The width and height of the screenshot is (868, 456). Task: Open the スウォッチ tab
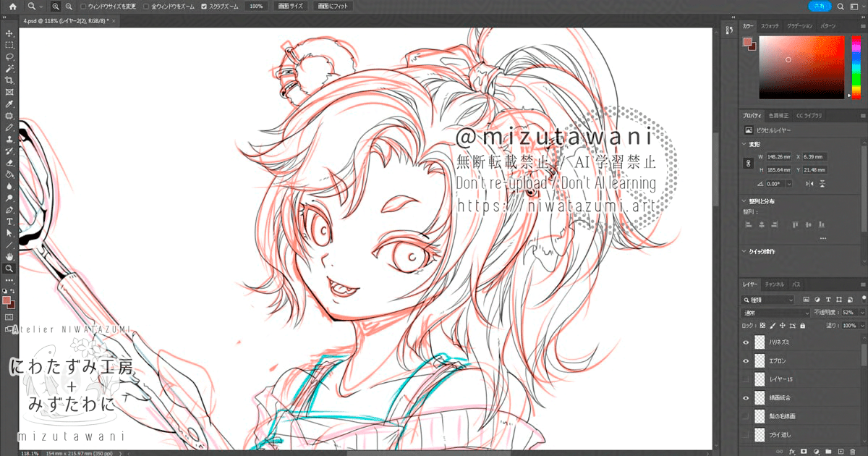tap(770, 26)
